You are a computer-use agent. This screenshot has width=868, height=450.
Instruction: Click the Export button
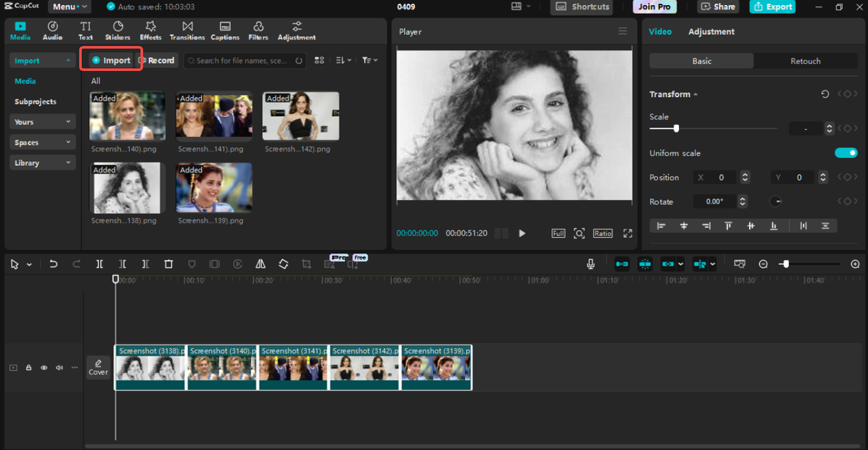[x=772, y=6]
